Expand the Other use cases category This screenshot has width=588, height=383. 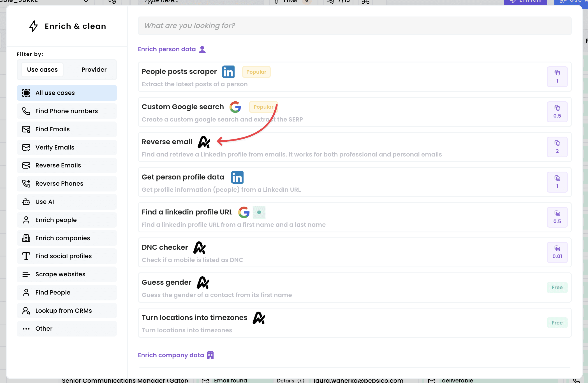(67, 329)
